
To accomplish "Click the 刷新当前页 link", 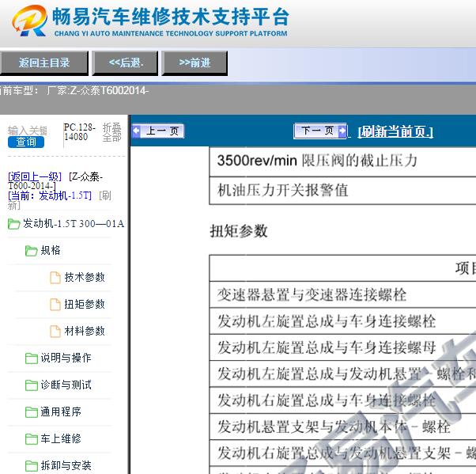I will [x=395, y=131].
